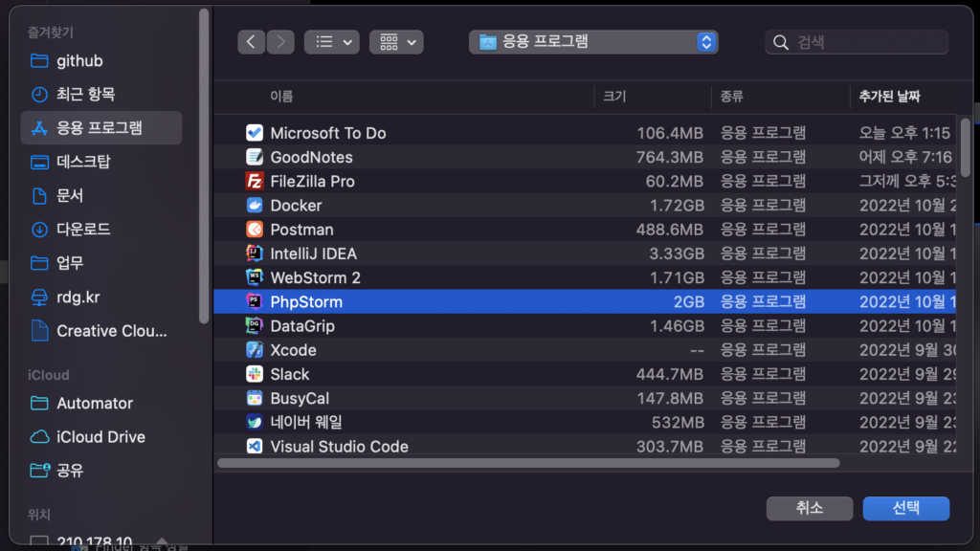
Task: Click the 2GB size of PhpStorm
Action: click(689, 301)
